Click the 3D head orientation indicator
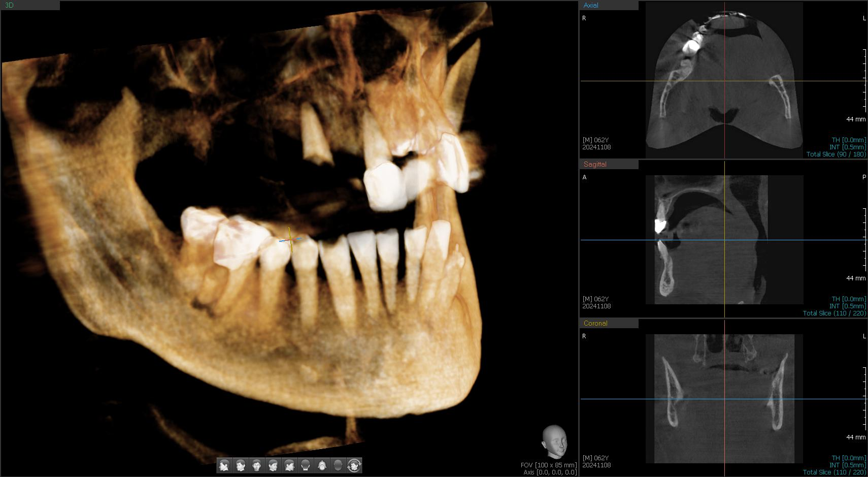Viewport: 868px width, 477px height. (x=554, y=442)
